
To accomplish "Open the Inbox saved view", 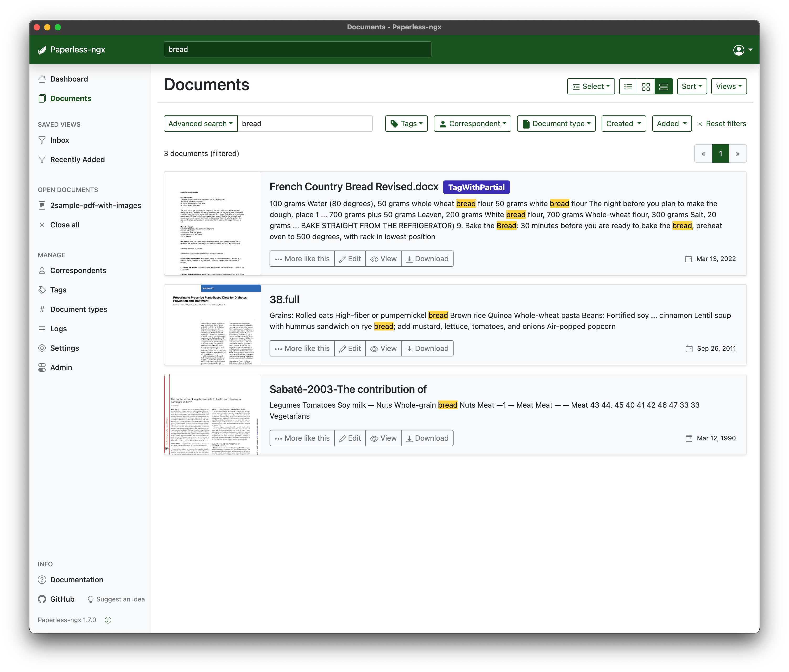I will click(x=59, y=140).
